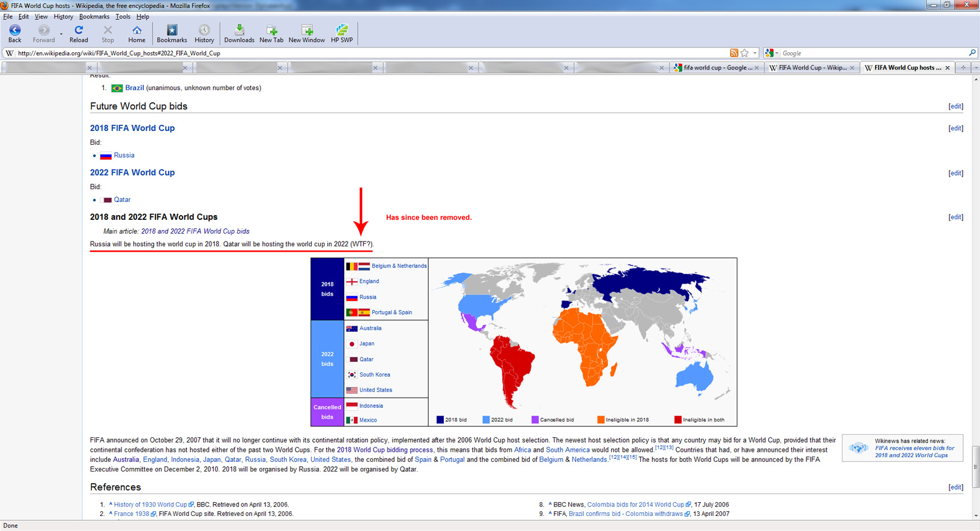Click the Back navigation button

(x=14, y=34)
